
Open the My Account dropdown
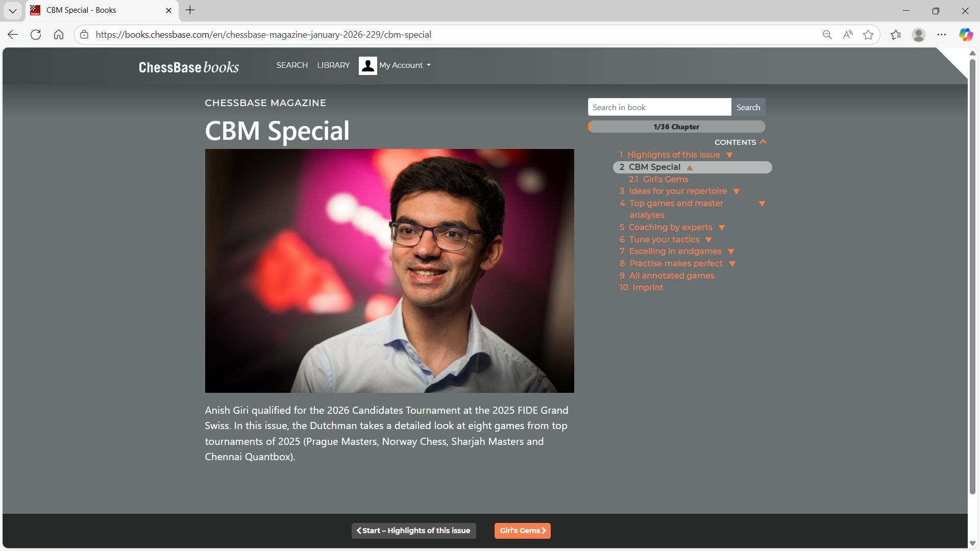[405, 65]
